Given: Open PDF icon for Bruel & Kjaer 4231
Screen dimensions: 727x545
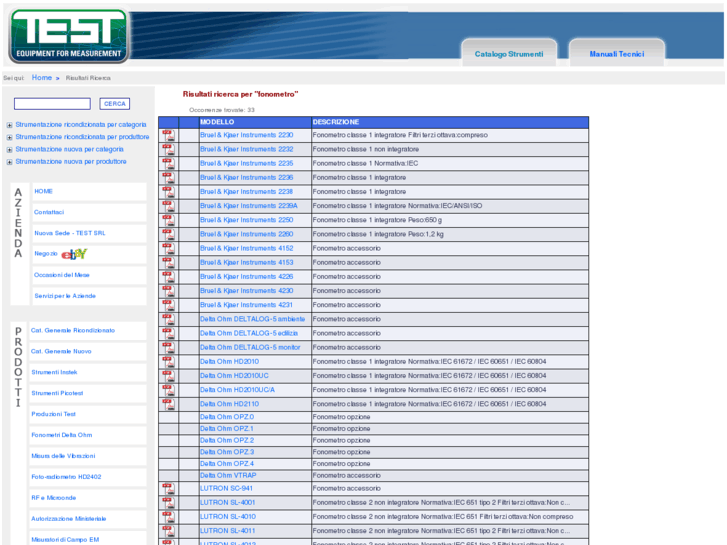Looking at the screenshot, I should tap(168, 305).
